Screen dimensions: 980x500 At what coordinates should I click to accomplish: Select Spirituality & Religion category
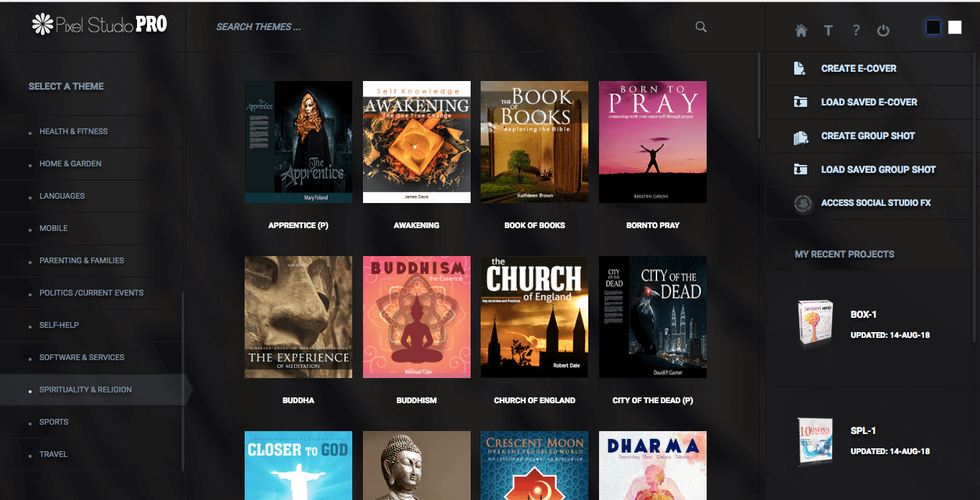tap(85, 390)
